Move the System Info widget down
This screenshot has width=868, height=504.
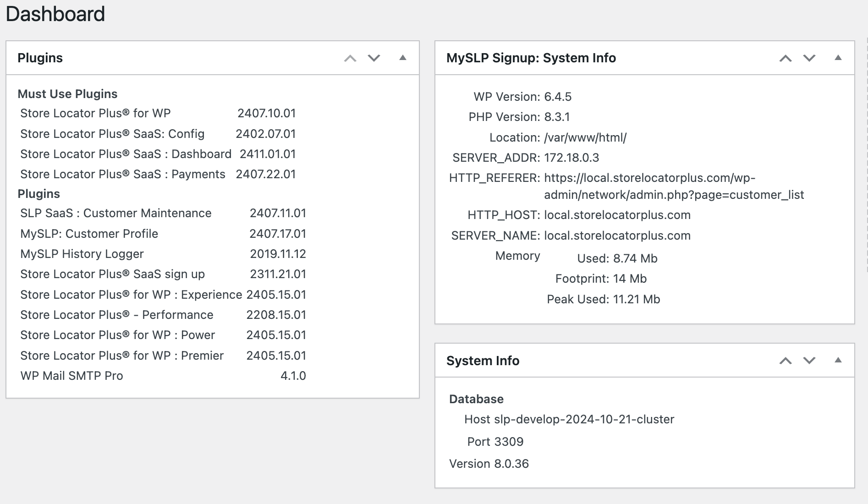809,361
